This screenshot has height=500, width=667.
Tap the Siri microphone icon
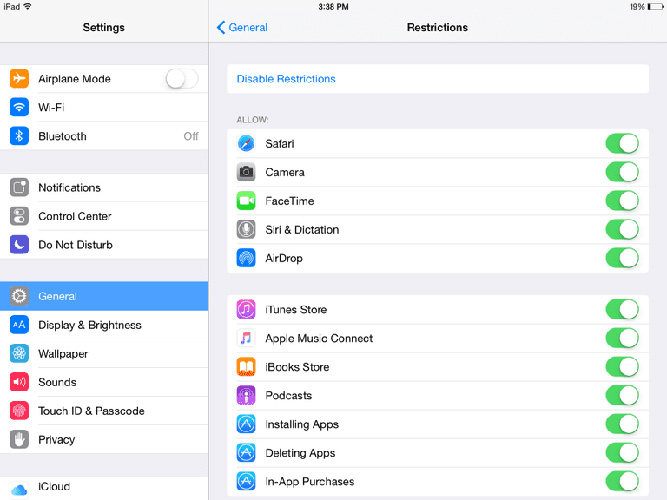(246, 229)
